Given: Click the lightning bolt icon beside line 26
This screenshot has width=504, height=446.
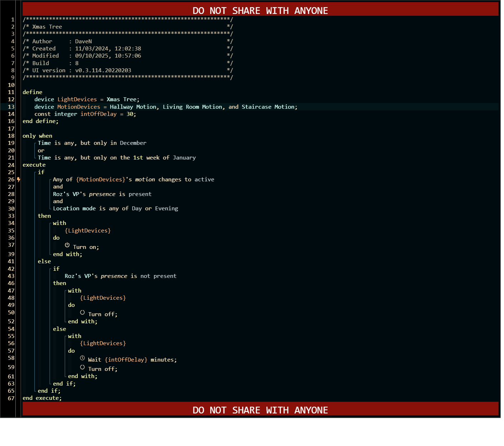Looking at the screenshot, I should pos(19,180).
